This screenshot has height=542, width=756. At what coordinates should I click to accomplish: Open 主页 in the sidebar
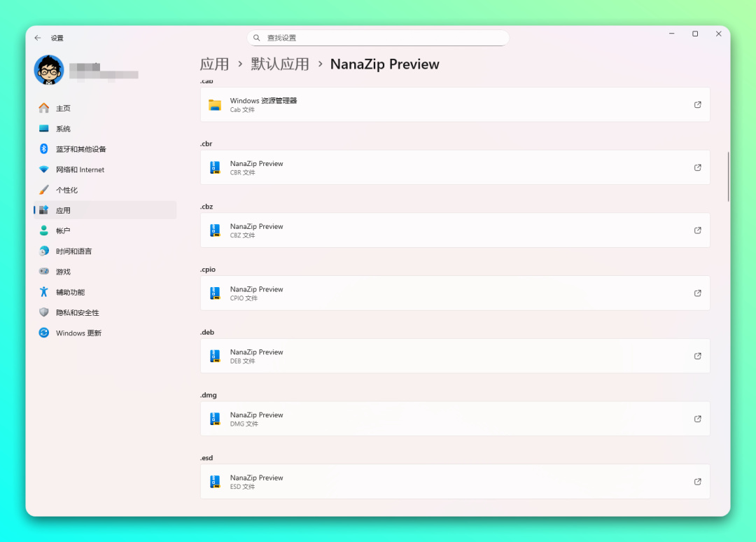tap(105, 108)
